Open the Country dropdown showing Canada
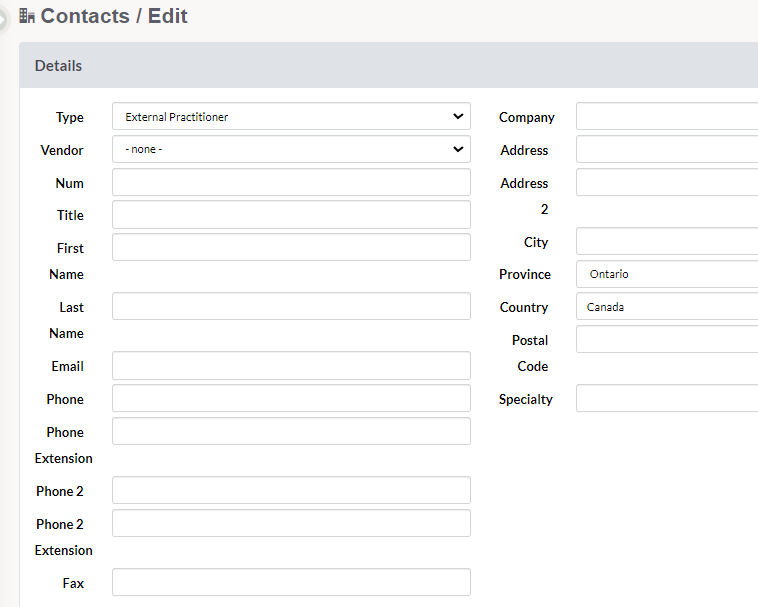Image resolution: width=758 pixels, height=607 pixels. tap(667, 307)
